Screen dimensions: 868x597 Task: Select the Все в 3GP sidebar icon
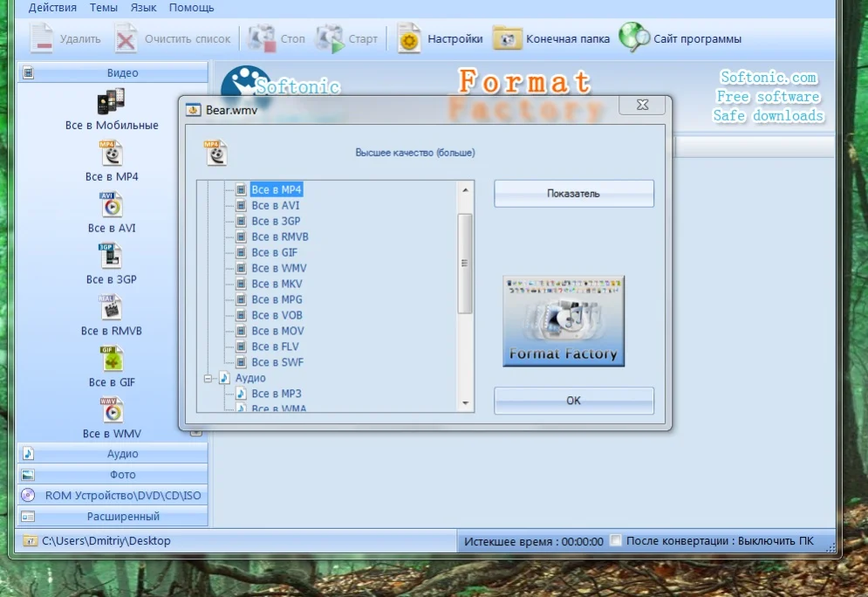(112, 256)
